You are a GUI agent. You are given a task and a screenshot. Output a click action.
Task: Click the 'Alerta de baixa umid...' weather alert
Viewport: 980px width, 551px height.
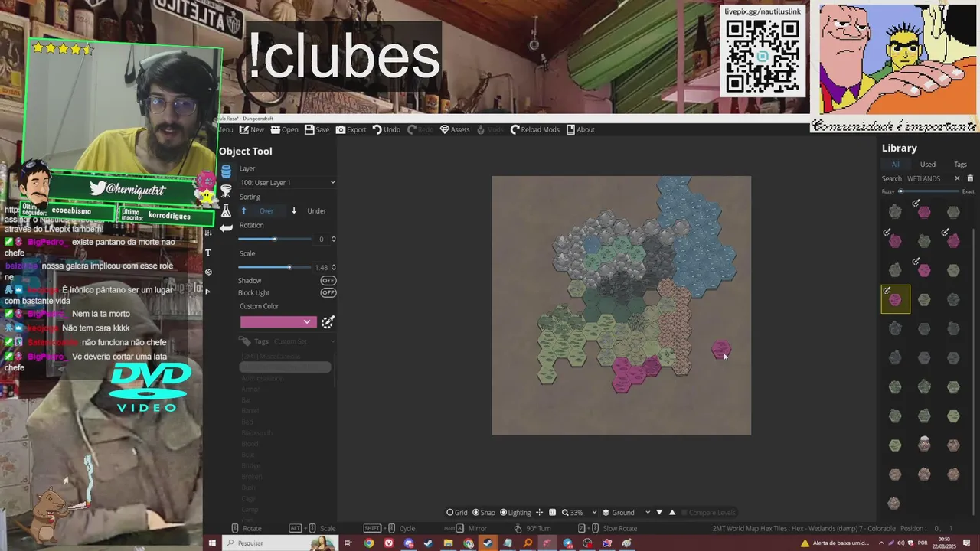point(835,543)
